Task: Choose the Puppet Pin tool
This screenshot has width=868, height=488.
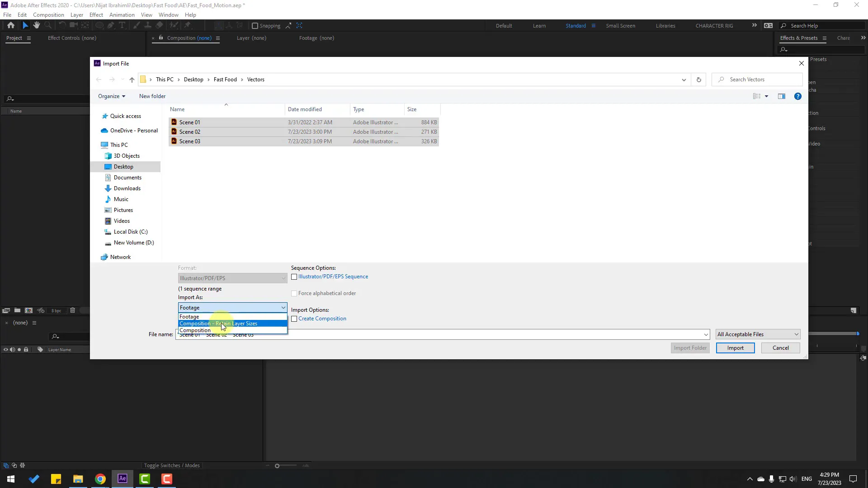Action: 188,25
